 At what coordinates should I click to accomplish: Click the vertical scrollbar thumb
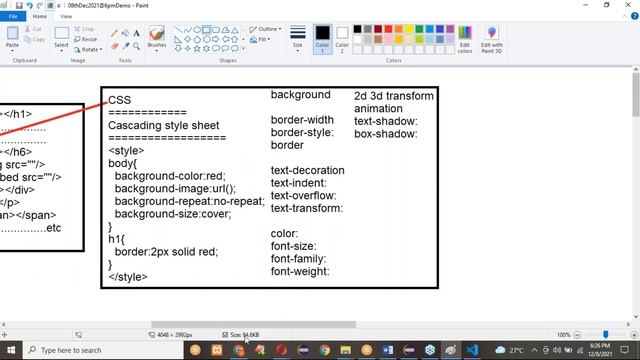point(636,94)
